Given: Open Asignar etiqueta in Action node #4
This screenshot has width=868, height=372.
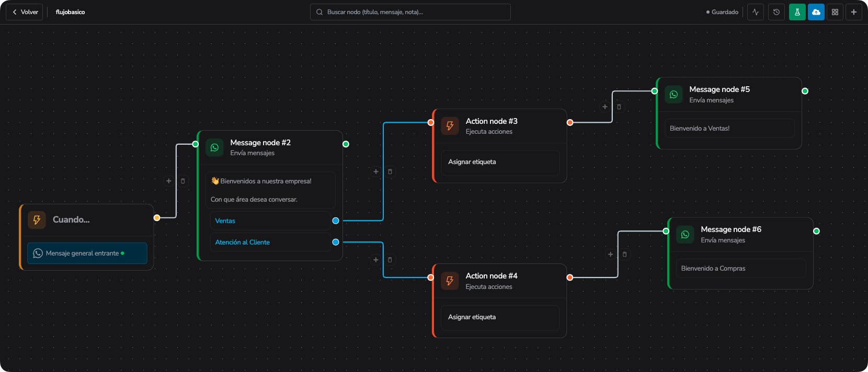Looking at the screenshot, I should coord(500,317).
